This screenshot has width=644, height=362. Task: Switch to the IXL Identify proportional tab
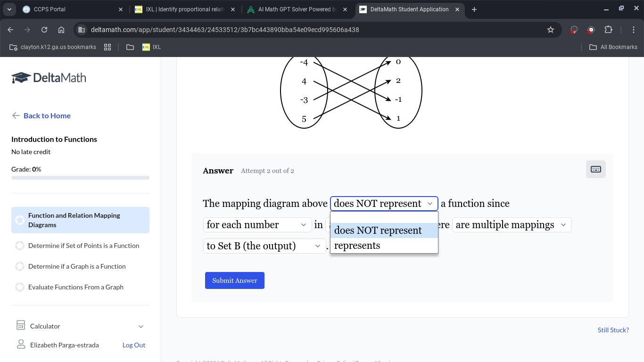[x=186, y=9]
